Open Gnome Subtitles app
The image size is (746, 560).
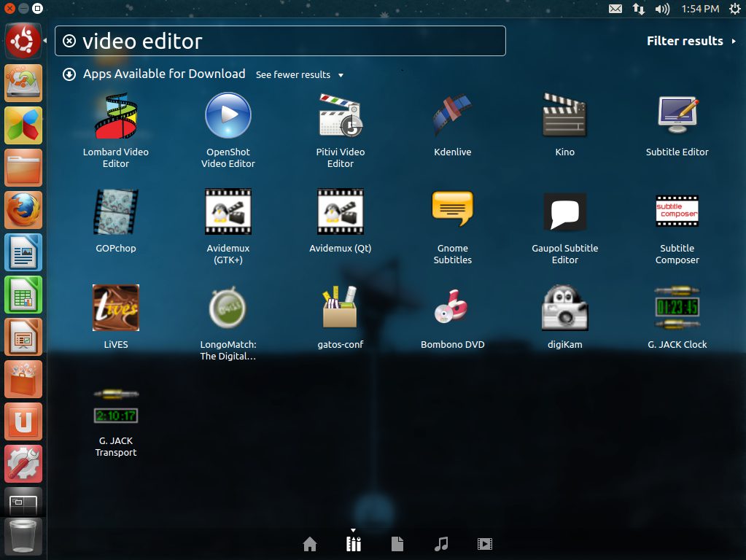pyautogui.click(x=452, y=212)
